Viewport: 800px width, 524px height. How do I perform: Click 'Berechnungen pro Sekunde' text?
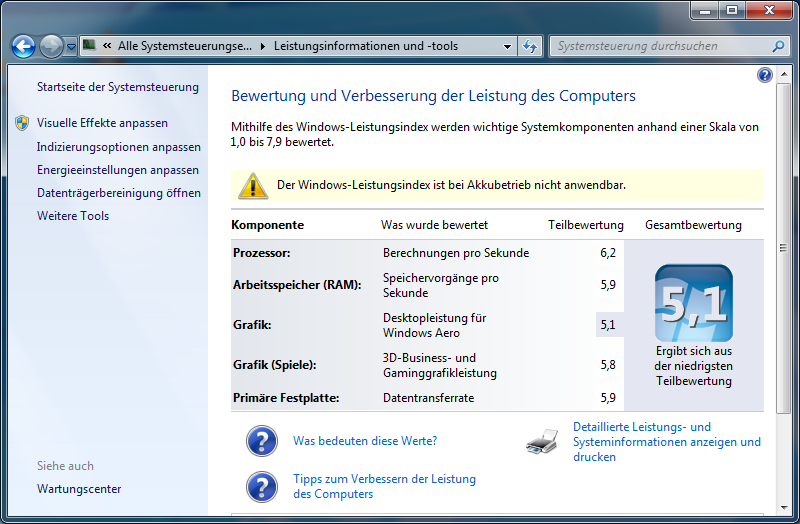[456, 253]
